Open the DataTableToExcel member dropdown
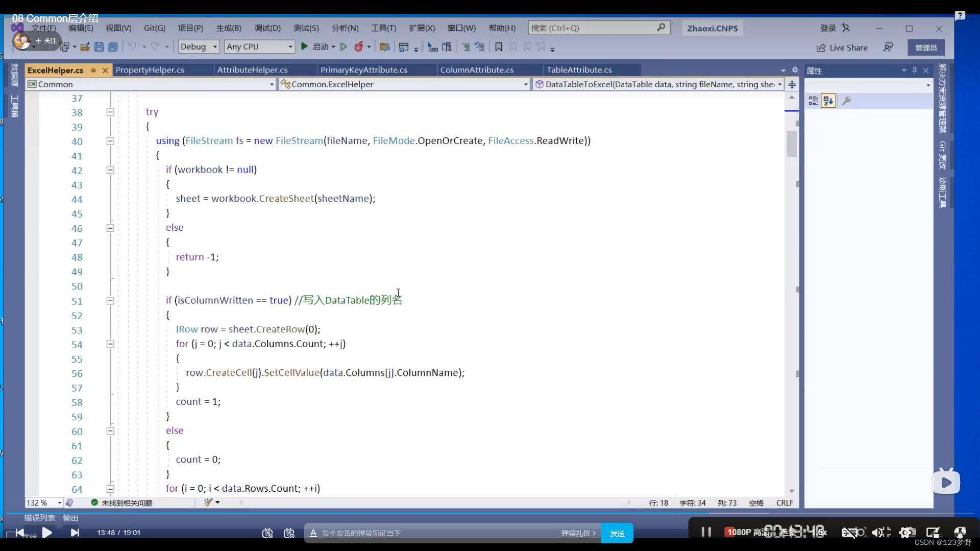Viewport: 980px width, 551px height. pos(658,84)
